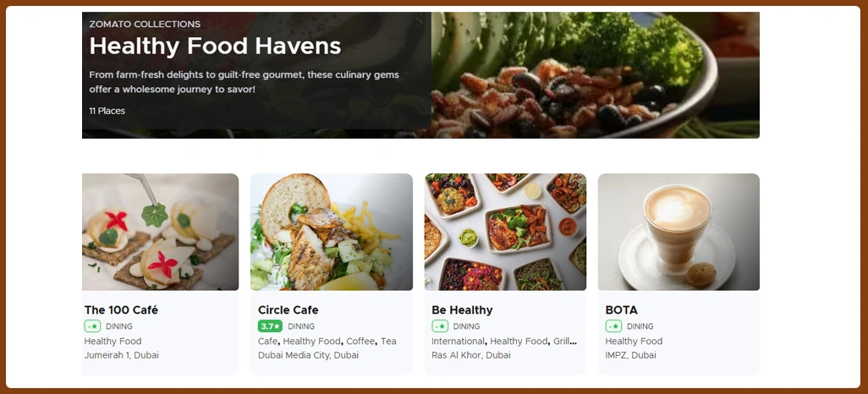Open the BOTA latte photo
The image size is (868, 394).
(x=678, y=232)
